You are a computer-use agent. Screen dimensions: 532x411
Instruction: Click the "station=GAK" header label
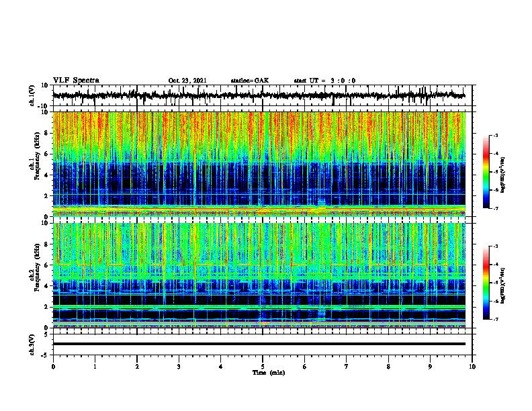click(250, 81)
